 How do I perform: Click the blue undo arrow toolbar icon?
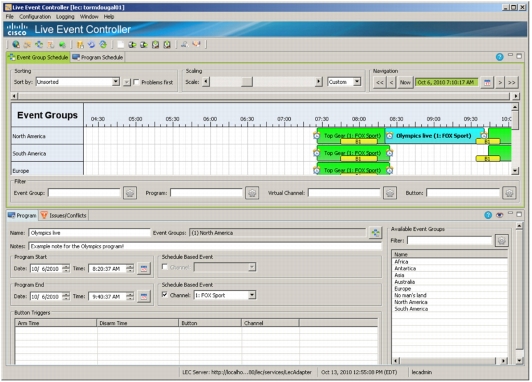click(x=91, y=44)
